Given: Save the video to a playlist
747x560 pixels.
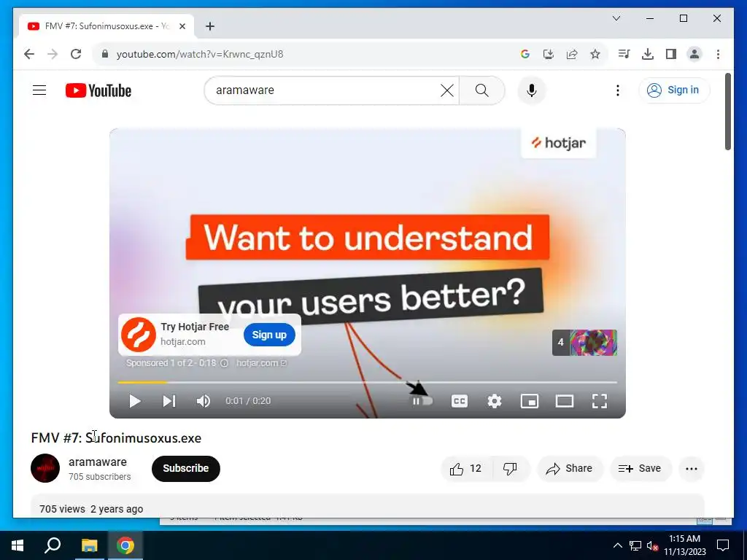Looking at the screenshot, I should click(640, 469).
